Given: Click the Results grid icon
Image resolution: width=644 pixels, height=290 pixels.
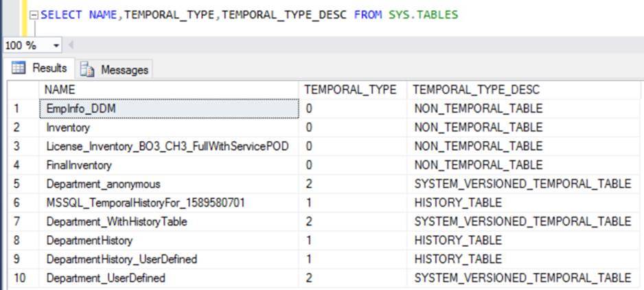Looking at the screenshot, I should coord(19,69).
